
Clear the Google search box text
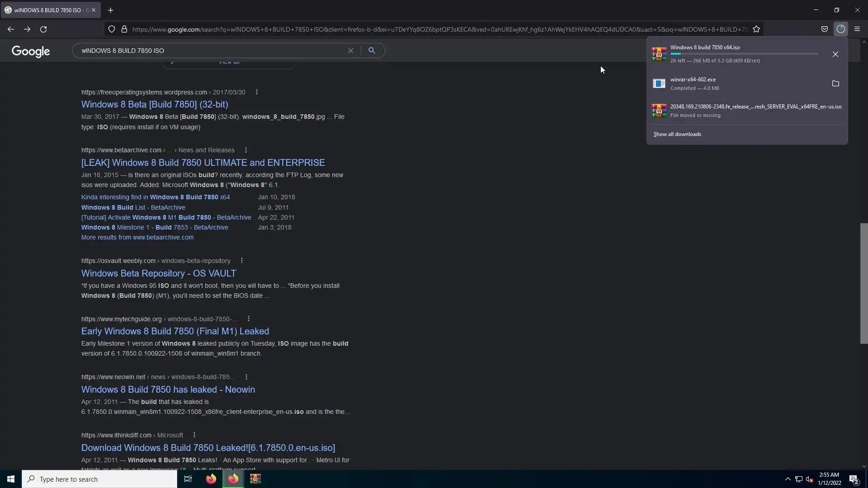pos(350,51)
